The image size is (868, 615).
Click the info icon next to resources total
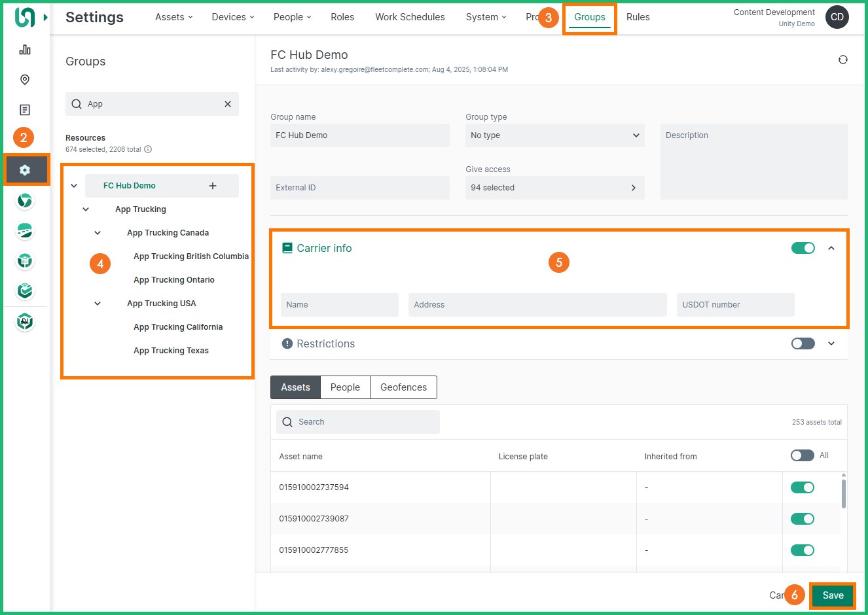148,149
